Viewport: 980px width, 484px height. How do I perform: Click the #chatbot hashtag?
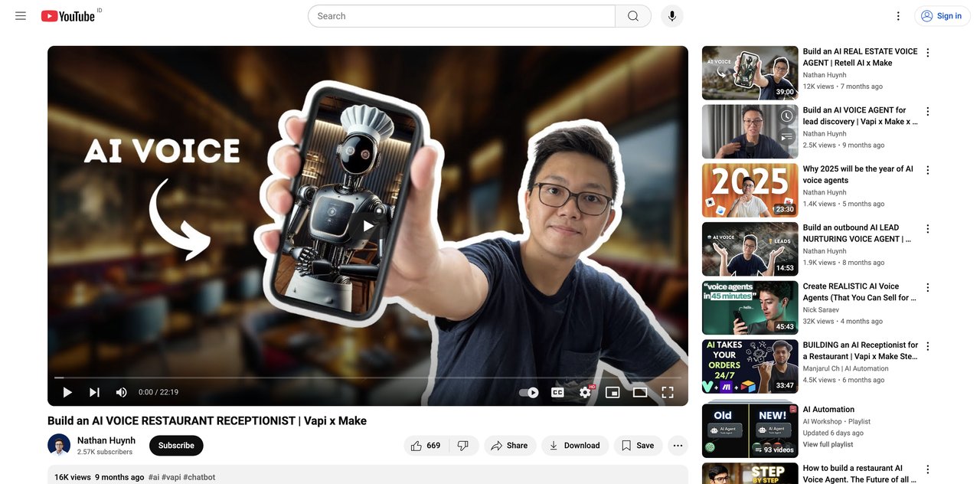tap(199, 477)
